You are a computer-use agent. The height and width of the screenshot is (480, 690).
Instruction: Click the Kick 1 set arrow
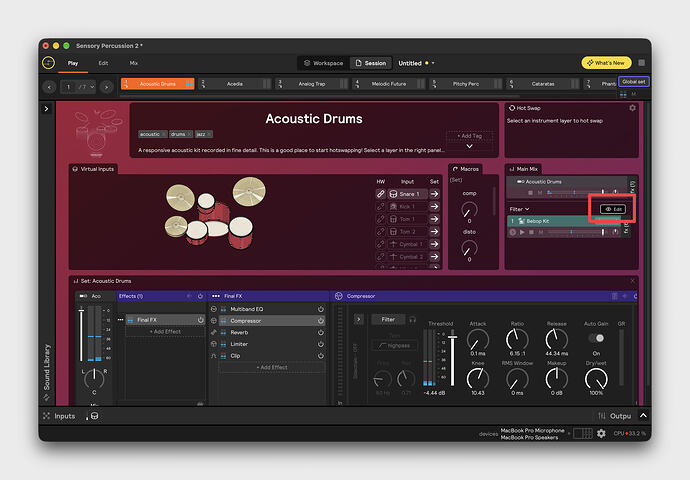tap(434, 206)
